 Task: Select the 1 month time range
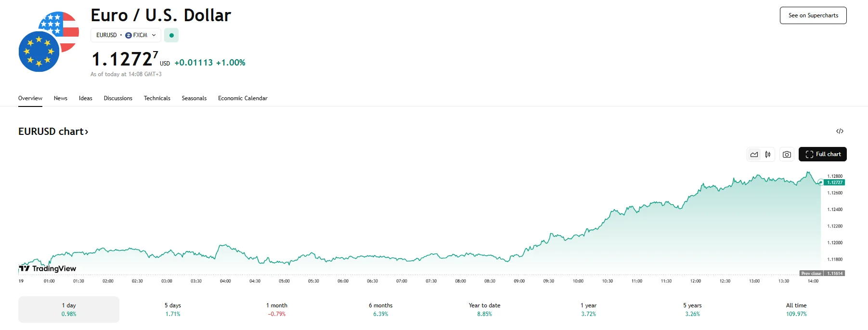pos(277,309)
